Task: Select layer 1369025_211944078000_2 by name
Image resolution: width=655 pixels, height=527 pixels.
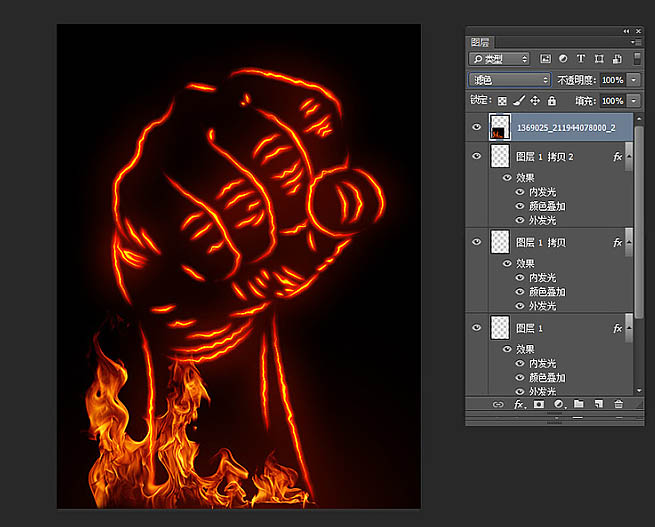Action: pos(566,128)
